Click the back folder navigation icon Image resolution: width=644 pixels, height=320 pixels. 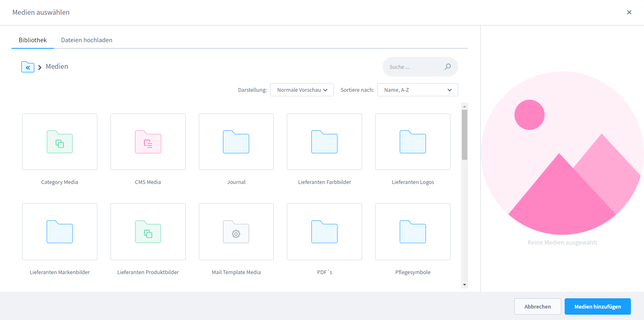coord(28,67)
